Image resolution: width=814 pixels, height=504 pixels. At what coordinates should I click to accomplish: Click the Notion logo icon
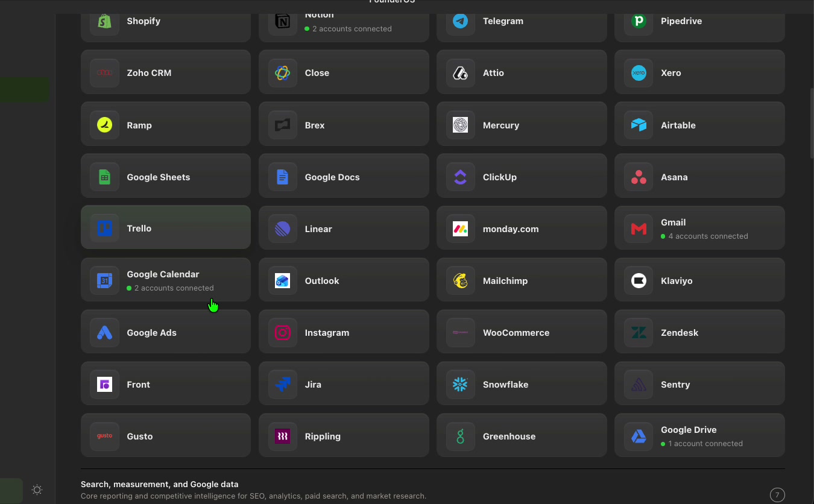[283, 22]
